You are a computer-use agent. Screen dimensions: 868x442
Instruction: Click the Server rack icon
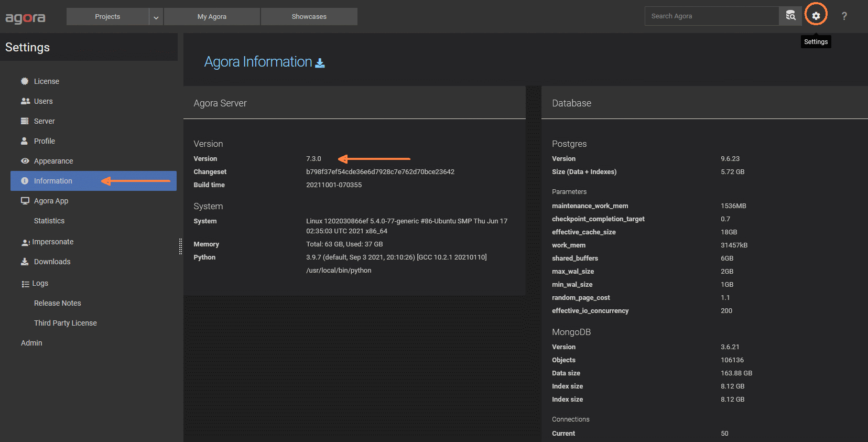25,121
